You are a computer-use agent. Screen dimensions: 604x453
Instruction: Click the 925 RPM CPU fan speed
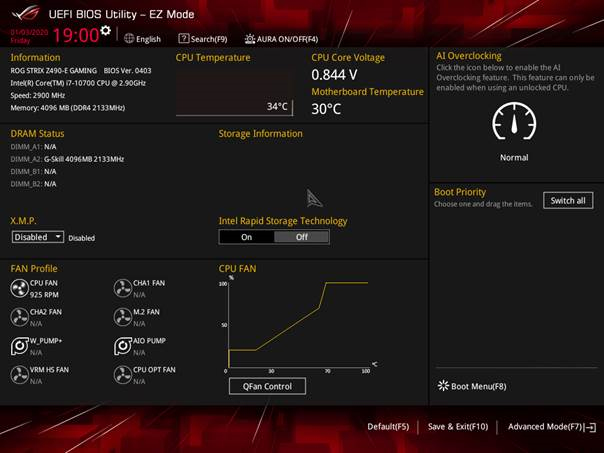[44, 295]
